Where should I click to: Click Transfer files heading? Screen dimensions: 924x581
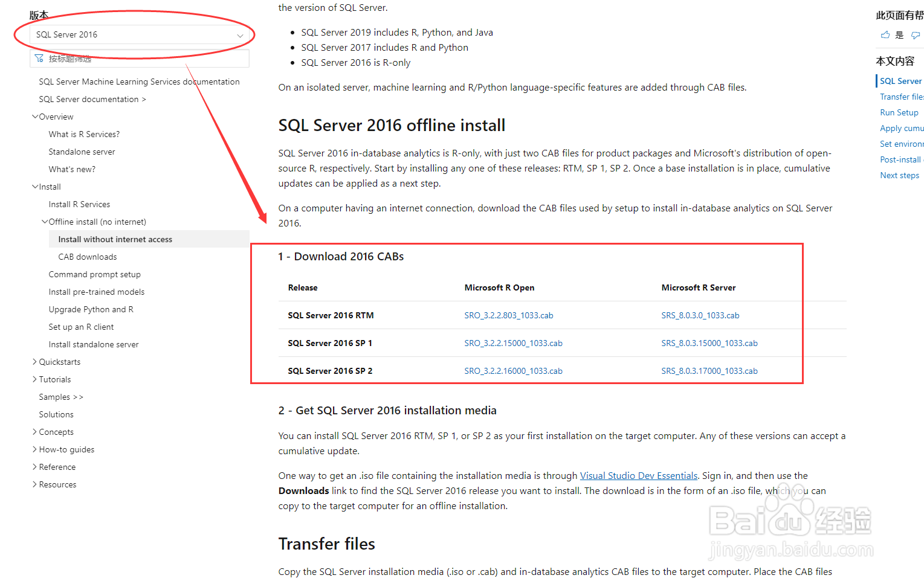click(x=326, y=544)
